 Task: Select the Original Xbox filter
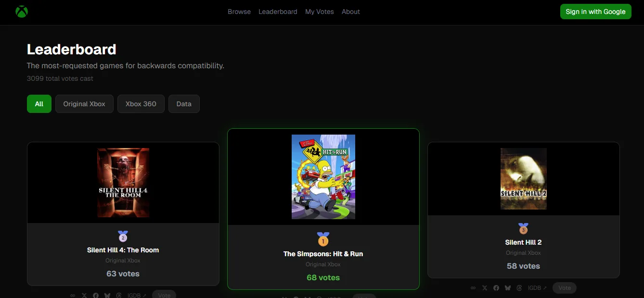(84, 103)
